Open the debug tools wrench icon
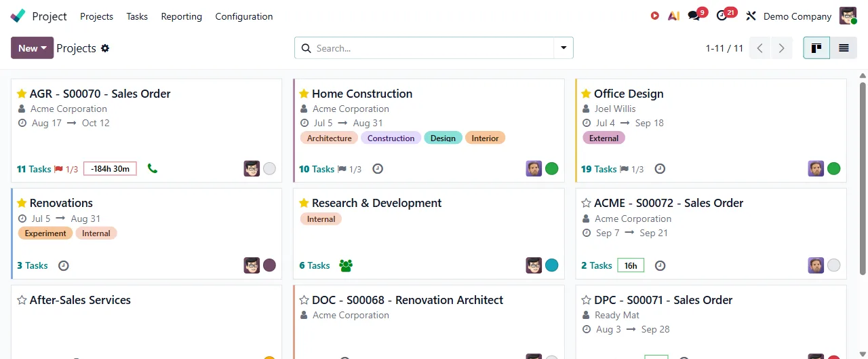This screenshot has width=868, height=359. (x=751, y=16)
